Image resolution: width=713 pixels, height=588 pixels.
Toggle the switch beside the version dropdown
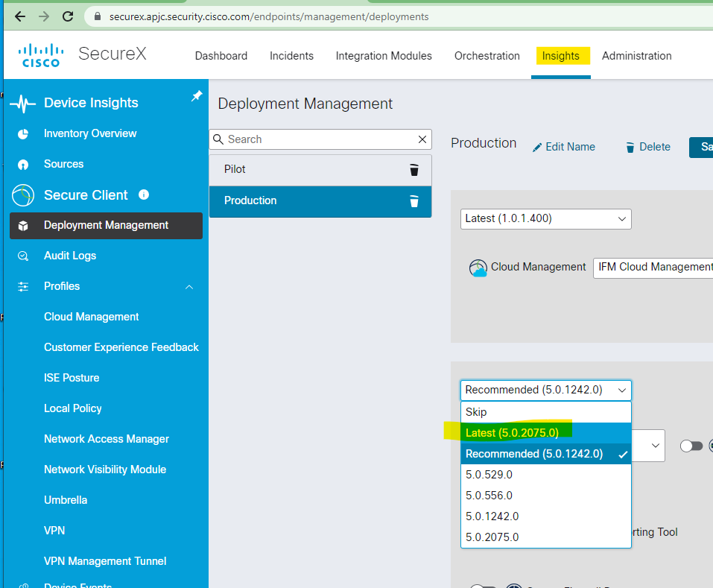(x=691, y=446)
